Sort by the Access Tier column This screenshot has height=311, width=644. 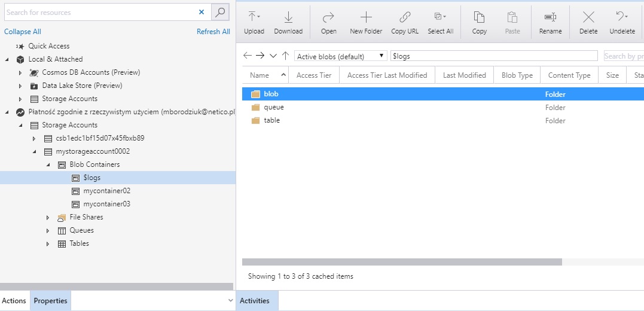point(314,75)
